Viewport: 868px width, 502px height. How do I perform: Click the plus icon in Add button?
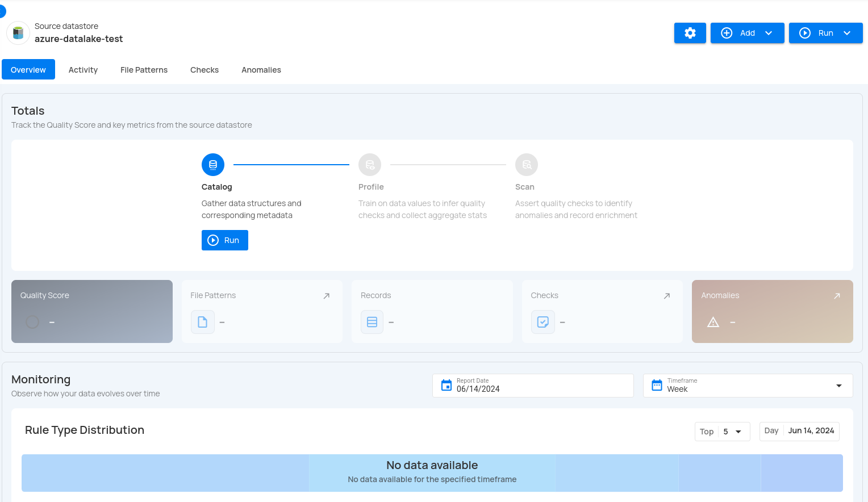click(x=727, y=33)
